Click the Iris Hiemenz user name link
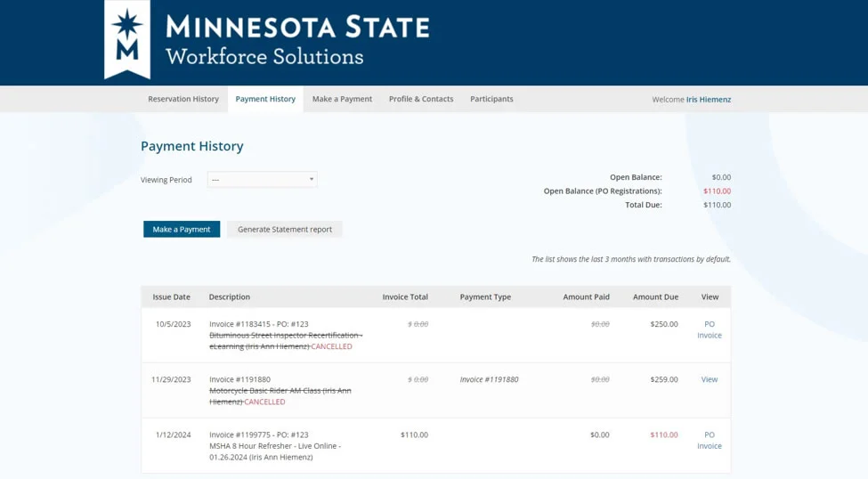868x479 pixels. pos(709,100)
